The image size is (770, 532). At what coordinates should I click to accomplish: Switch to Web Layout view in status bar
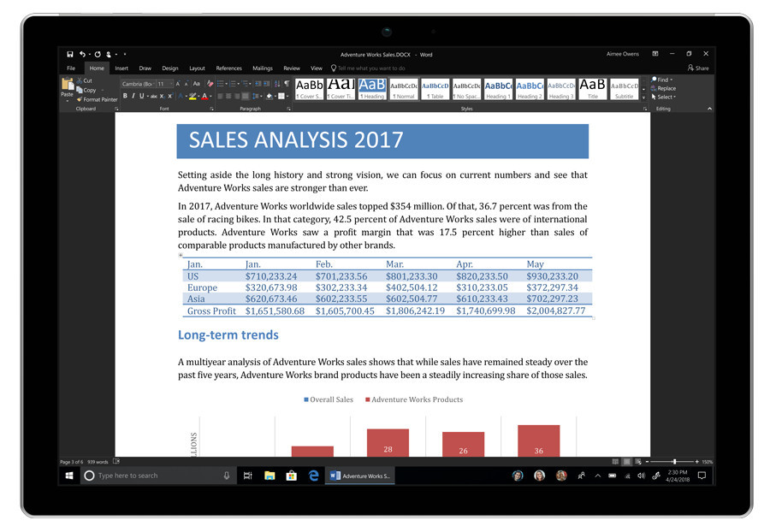coord(638,461)
